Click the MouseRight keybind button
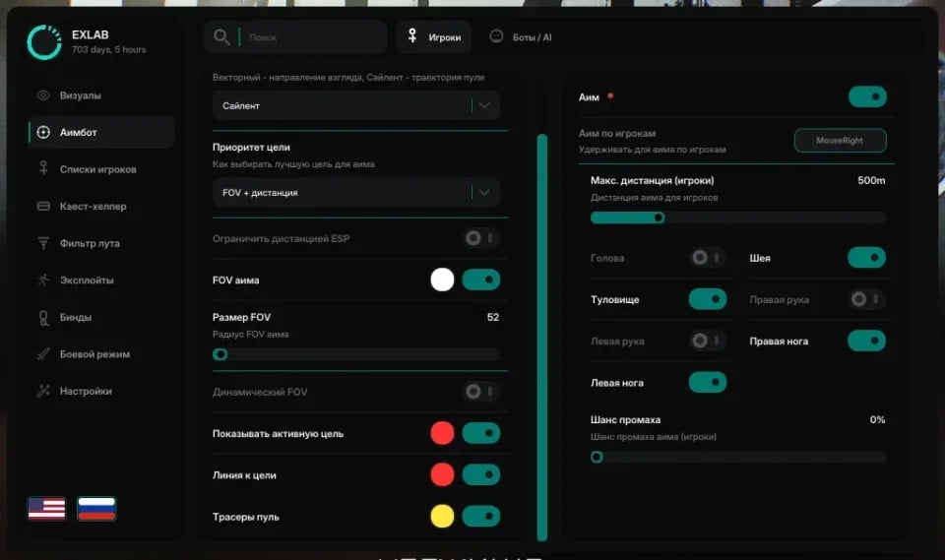The image size is (945, 560). (x=840, y=141)
